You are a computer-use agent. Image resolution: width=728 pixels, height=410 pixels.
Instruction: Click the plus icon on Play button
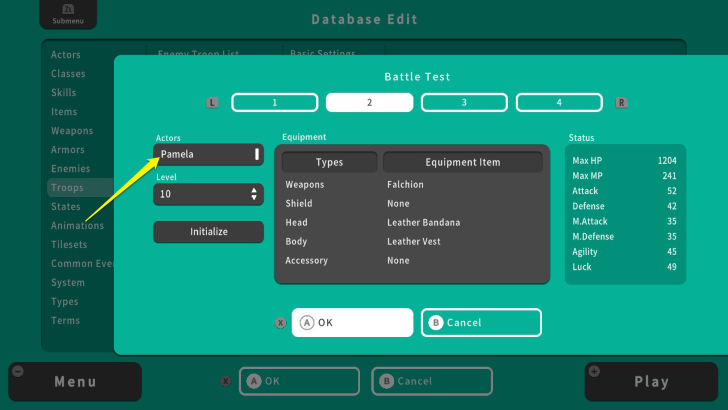pyautogui.click(x=594, y=371)
